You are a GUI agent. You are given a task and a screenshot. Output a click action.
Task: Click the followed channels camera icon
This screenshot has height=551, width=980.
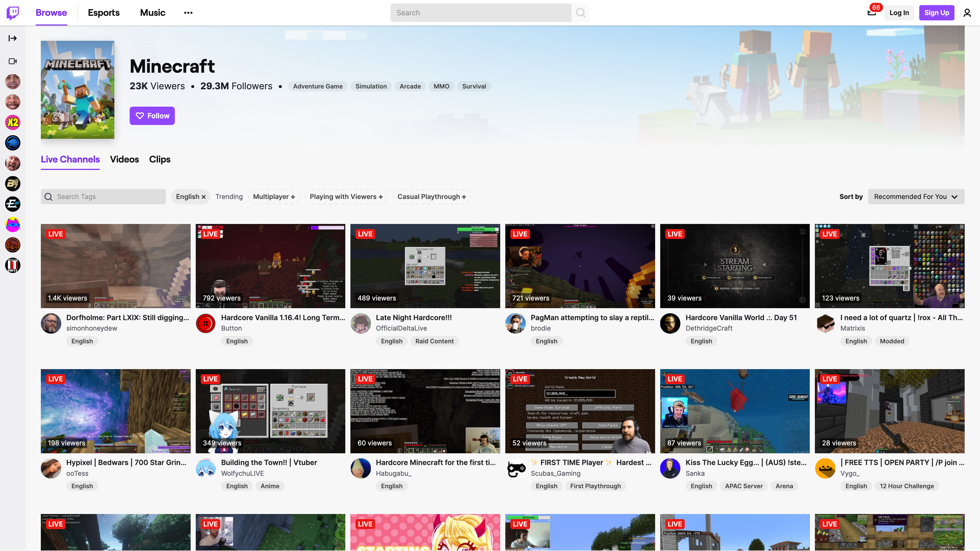13,61
